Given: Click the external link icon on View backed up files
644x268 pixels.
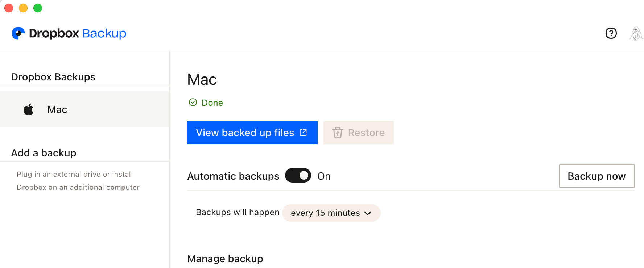Looking at the screenshot, I should point(304,133).
